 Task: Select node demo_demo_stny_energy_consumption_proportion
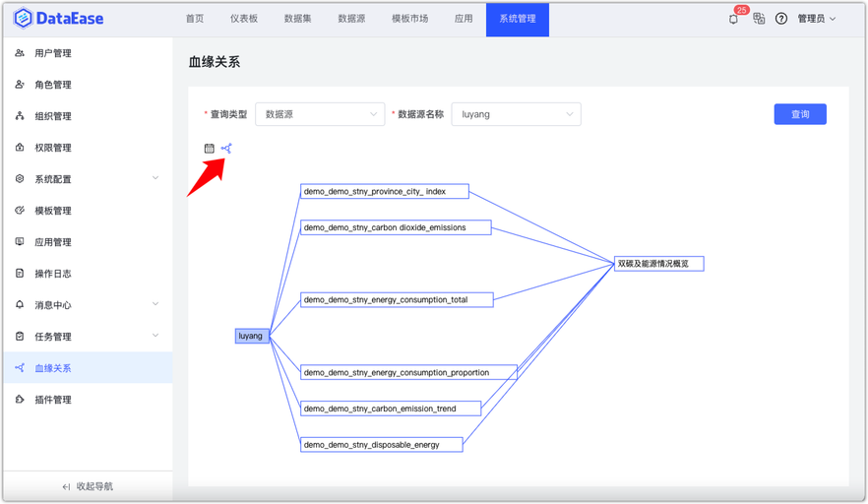(408, 372)
